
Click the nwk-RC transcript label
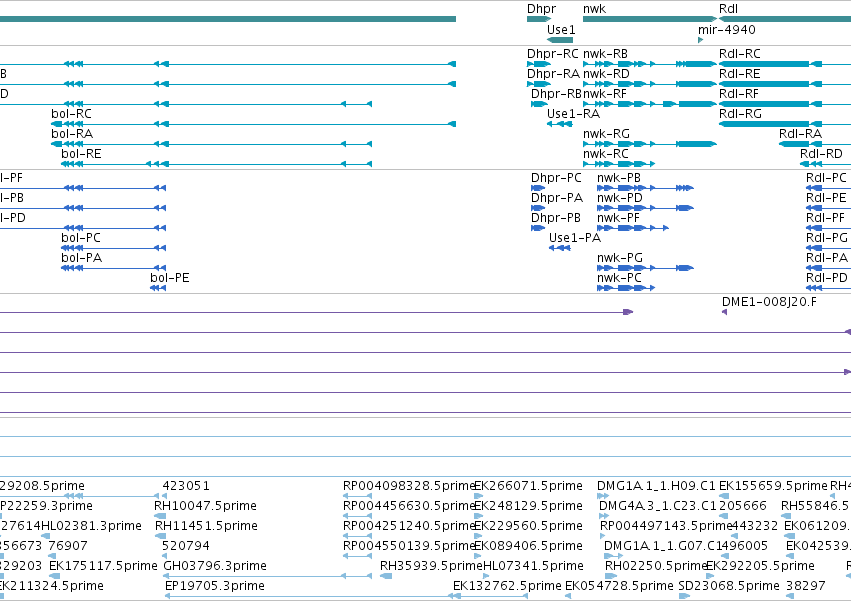606,154
